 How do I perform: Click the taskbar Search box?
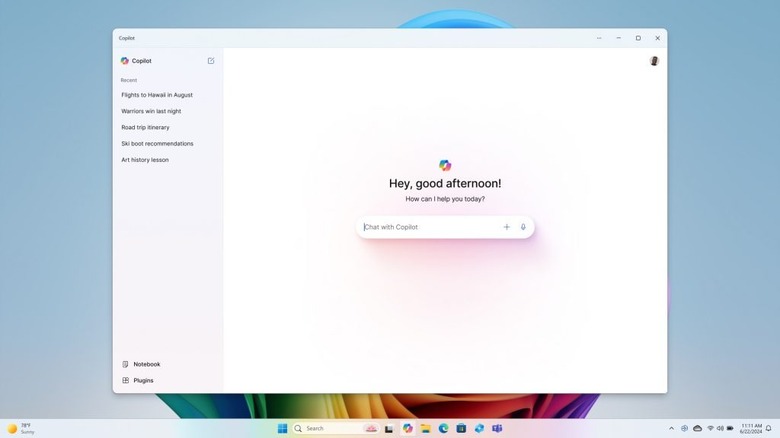336,428
